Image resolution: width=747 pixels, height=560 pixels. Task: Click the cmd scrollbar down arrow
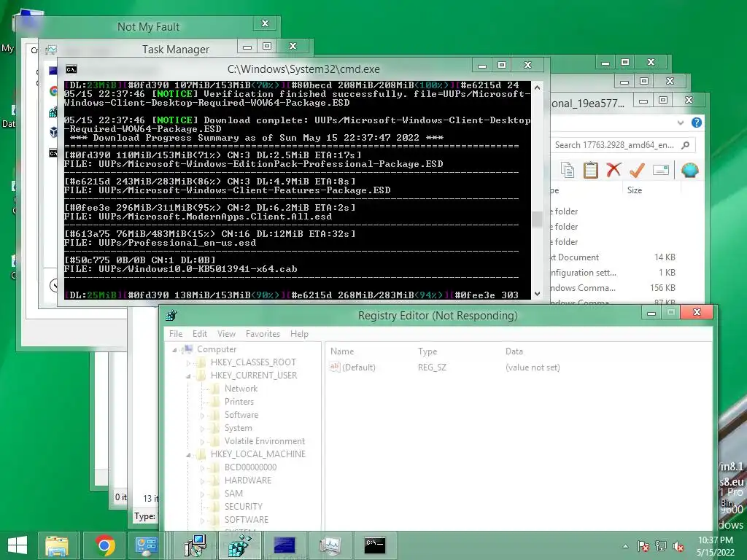(537, 294)
